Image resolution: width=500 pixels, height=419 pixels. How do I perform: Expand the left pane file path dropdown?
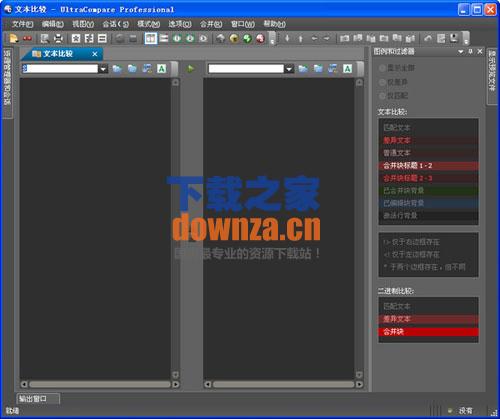point(103,69)
